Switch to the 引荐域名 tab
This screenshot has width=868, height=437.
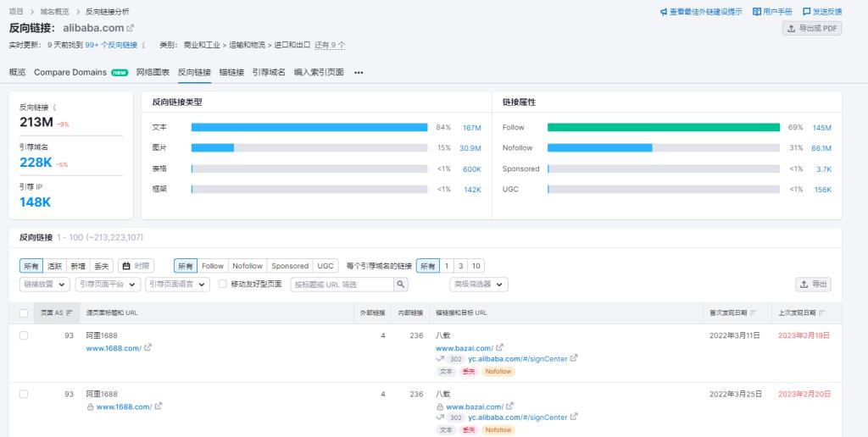coord(269,73)
